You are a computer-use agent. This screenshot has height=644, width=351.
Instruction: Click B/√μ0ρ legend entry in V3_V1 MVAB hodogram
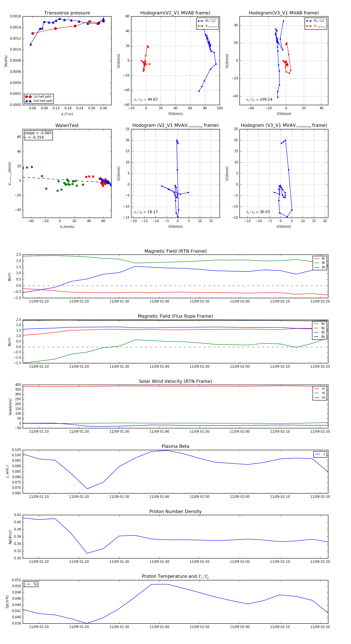click(x=316, y=21)
